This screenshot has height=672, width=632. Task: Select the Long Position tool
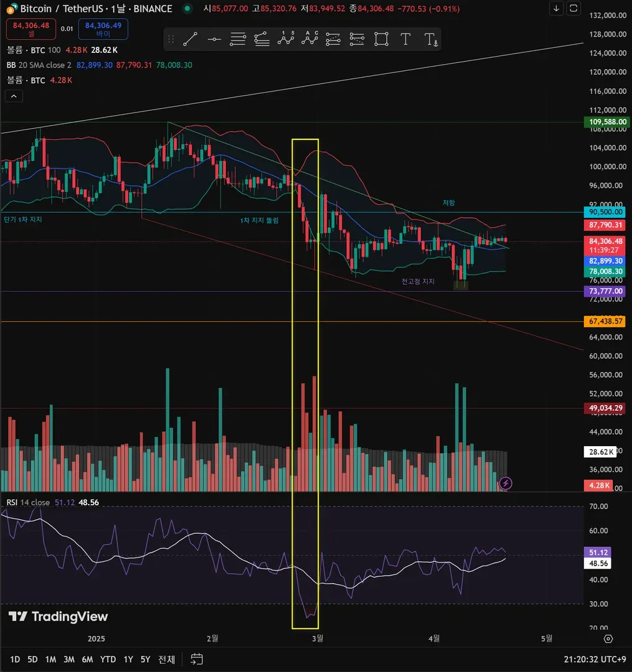click(x=333, y=39)
